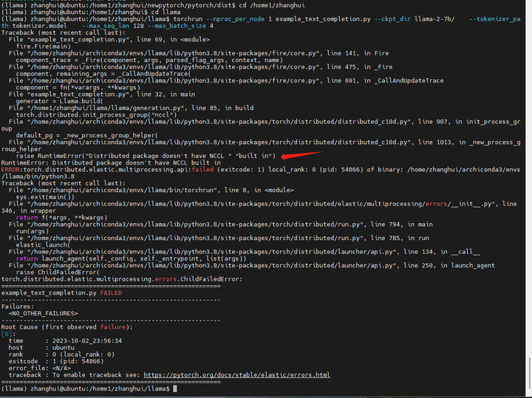Click the 'run(args)' line

33,231
